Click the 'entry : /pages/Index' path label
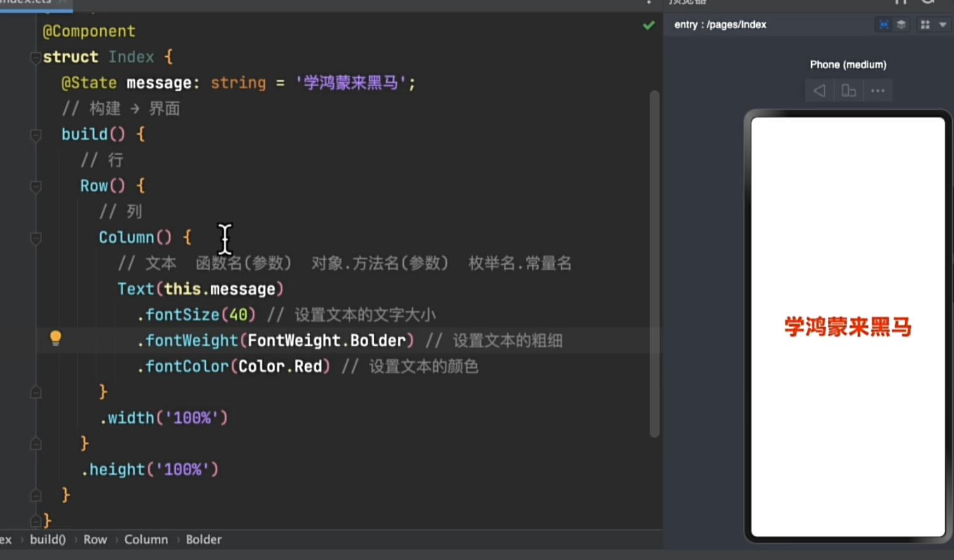954x560 pixels. click(720, 25)
